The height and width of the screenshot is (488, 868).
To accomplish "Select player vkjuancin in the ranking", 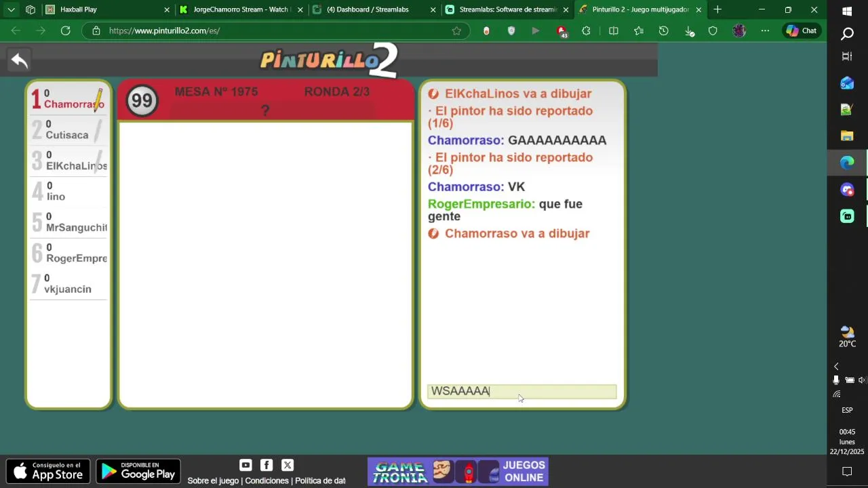I will pos(68,284).
